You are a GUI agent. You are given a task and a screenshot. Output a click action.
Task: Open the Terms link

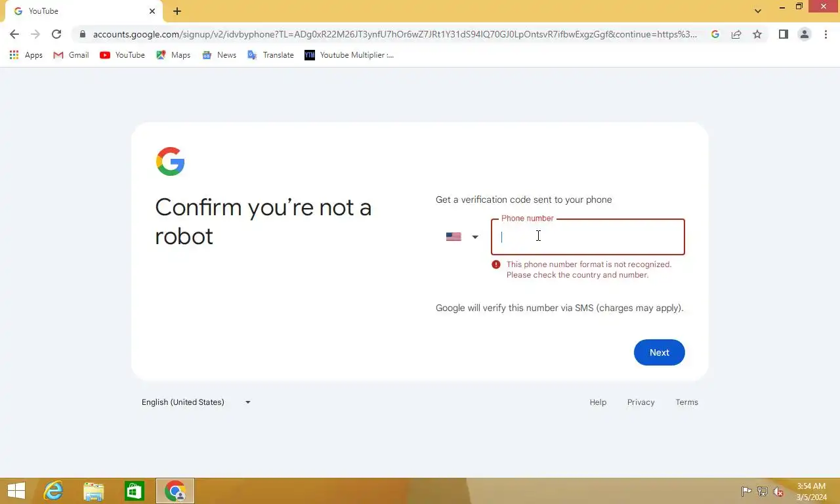[x=687, y=402]
